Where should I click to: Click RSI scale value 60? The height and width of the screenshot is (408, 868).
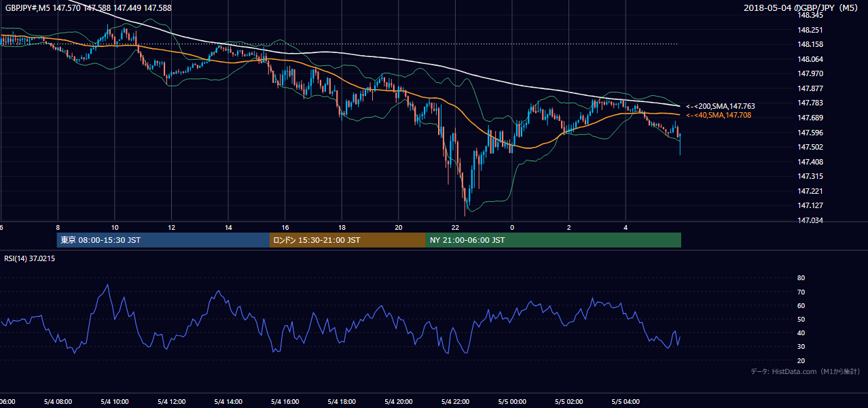[801, 305]
